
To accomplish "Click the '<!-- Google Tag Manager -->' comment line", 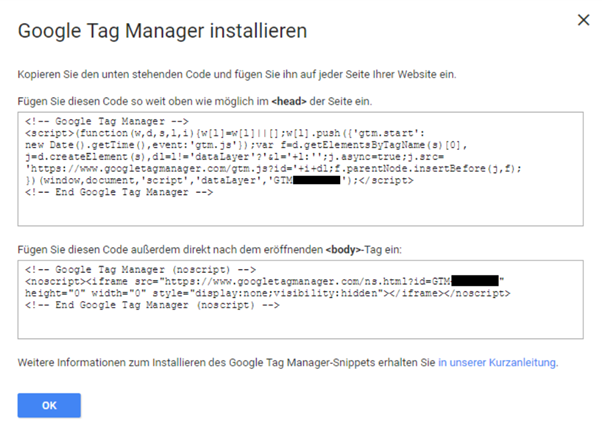I will pos(107,121).
